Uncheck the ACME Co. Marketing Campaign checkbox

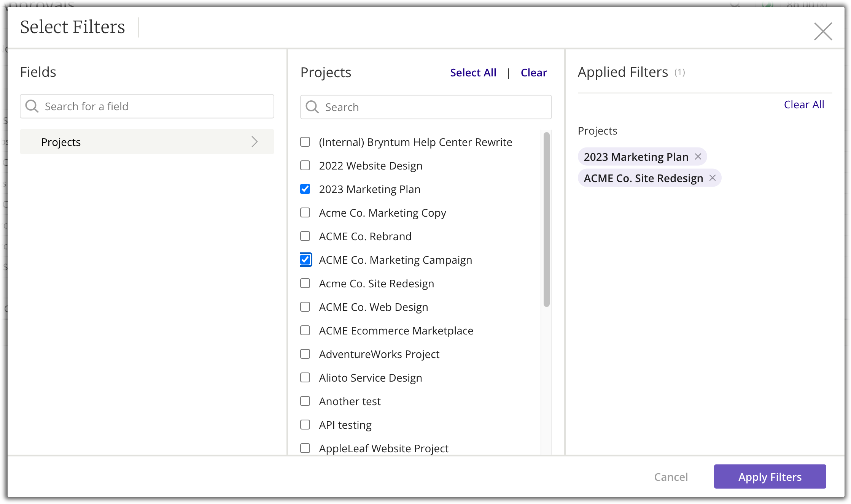point(305,260)
